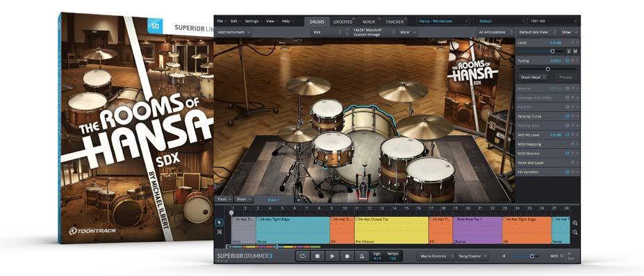Stop playback with the stop button
This screenshot has height=276, width=644.
pyautogui.click(x=317, y=256)
